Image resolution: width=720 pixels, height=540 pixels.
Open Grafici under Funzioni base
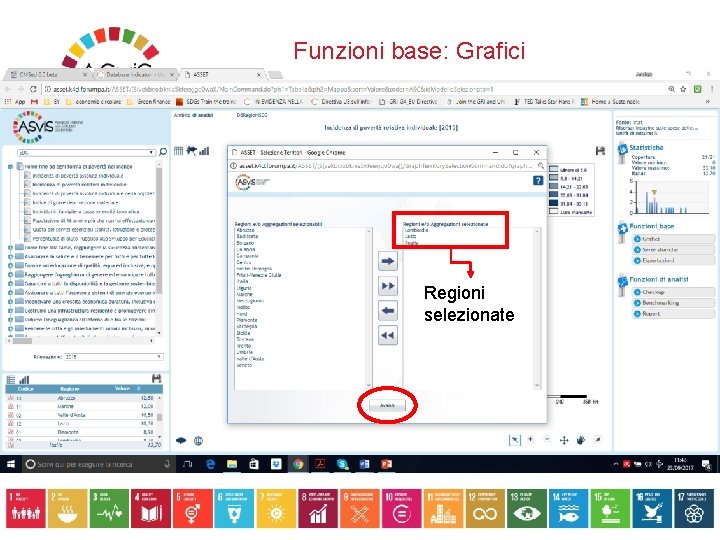pos(673,239)
